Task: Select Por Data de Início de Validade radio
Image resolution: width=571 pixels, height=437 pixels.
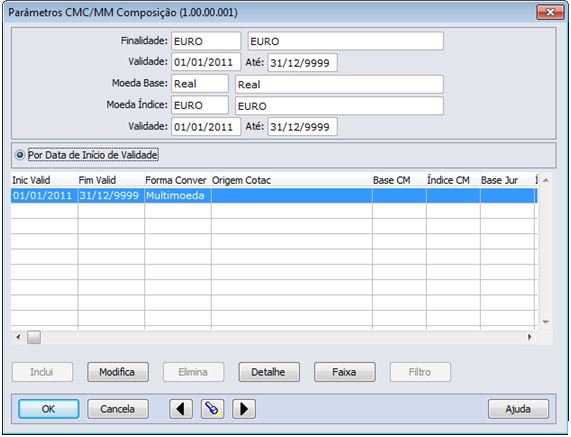Action: [19, 155]
